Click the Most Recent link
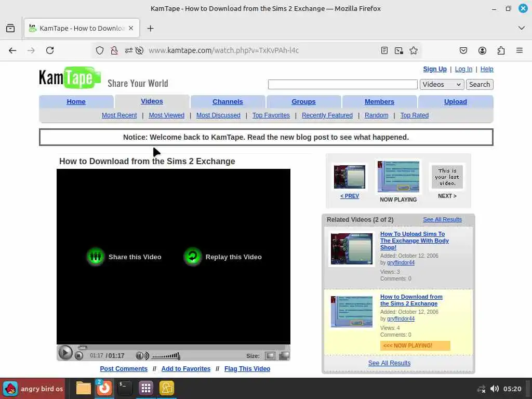The width and height of the screenshot is (532, 399). [119, 115]
